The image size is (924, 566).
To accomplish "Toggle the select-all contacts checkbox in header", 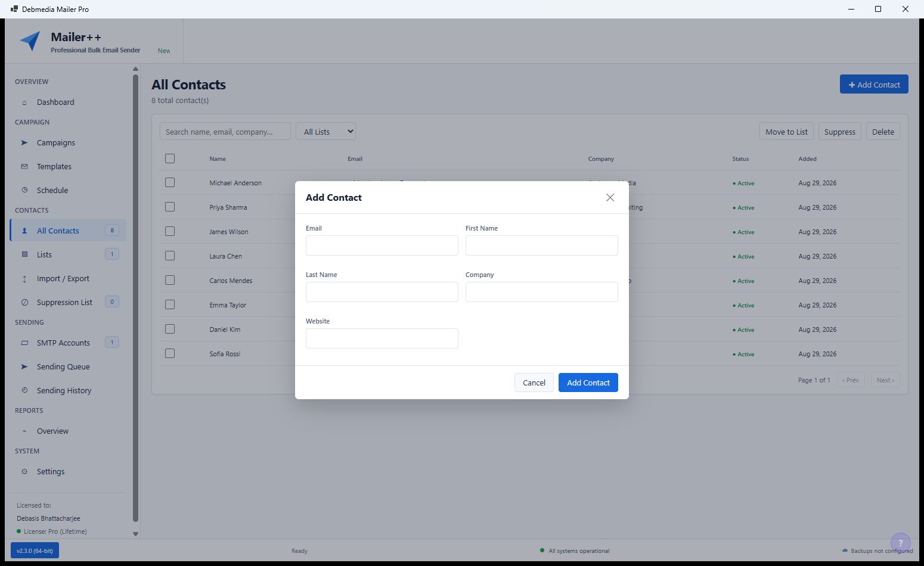I will (x=170, y=158).
